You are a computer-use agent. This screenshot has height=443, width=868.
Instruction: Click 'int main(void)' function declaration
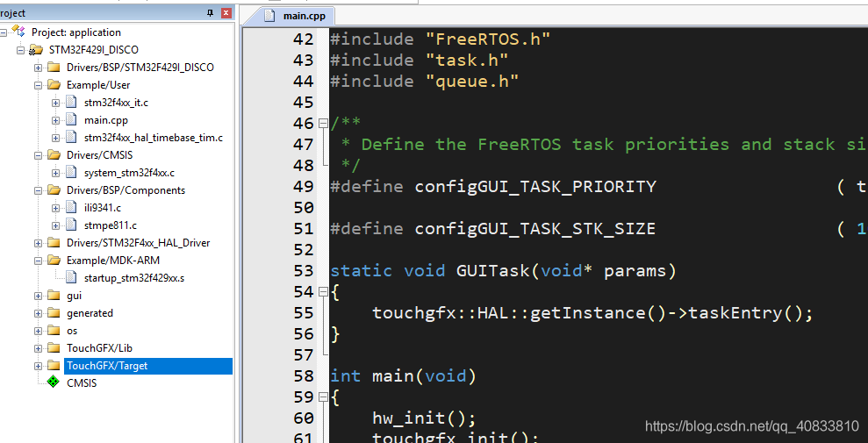[403, 376]
